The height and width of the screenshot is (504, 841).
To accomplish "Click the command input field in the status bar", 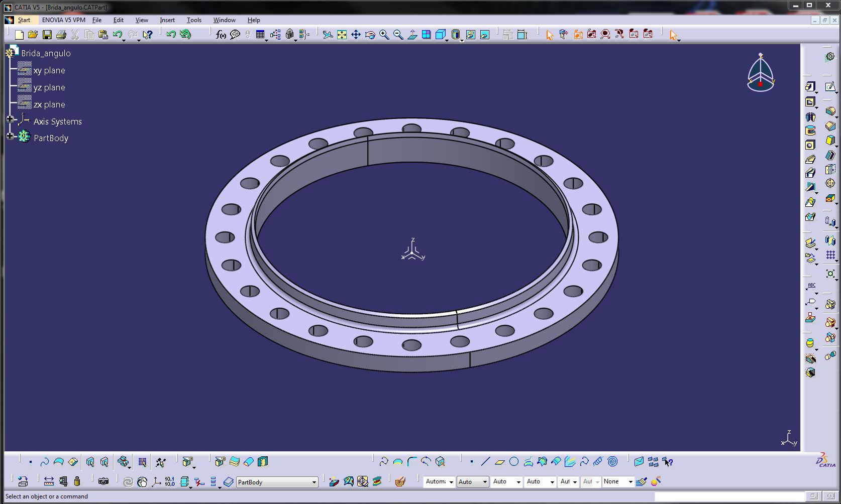I will [x=729, y=496].
